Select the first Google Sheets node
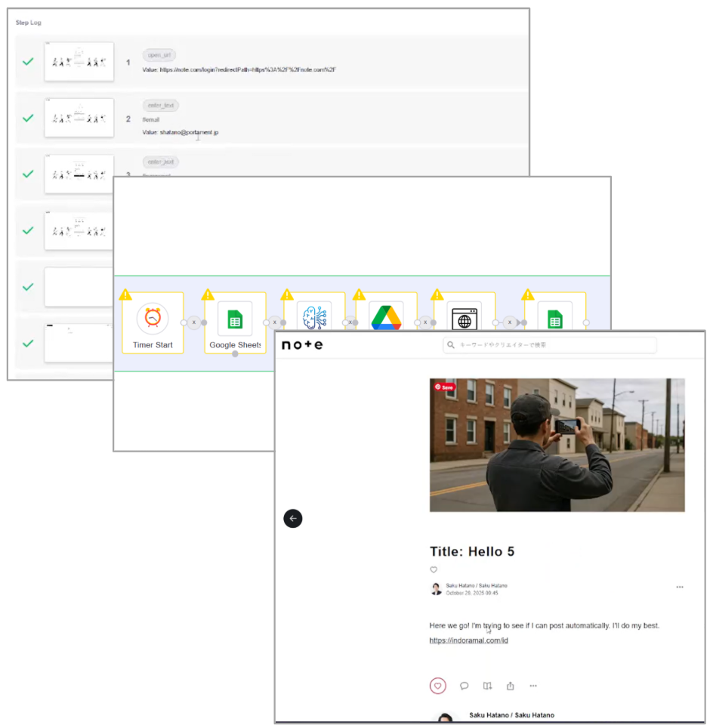Screen dimensions: 710x728 pos(235,322)
